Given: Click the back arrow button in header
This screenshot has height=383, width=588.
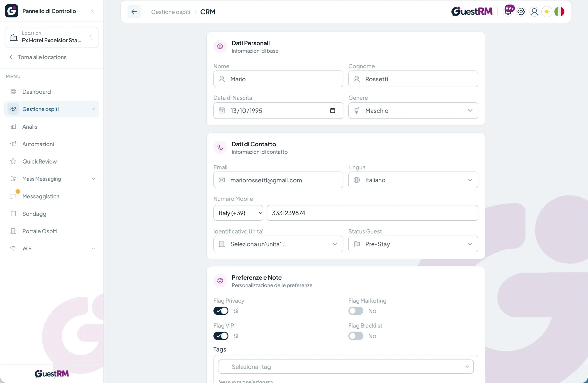Looking at the screenshot, I should click(134, 12).
